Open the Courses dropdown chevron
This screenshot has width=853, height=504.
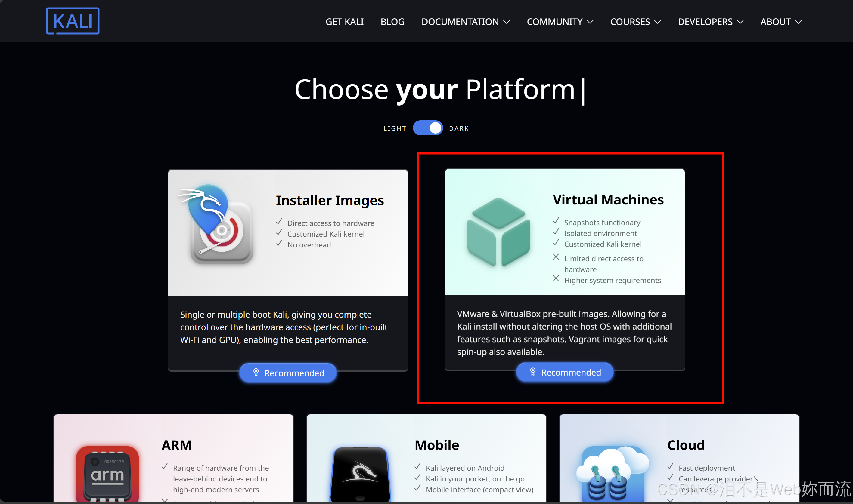[x=658, y=22]
